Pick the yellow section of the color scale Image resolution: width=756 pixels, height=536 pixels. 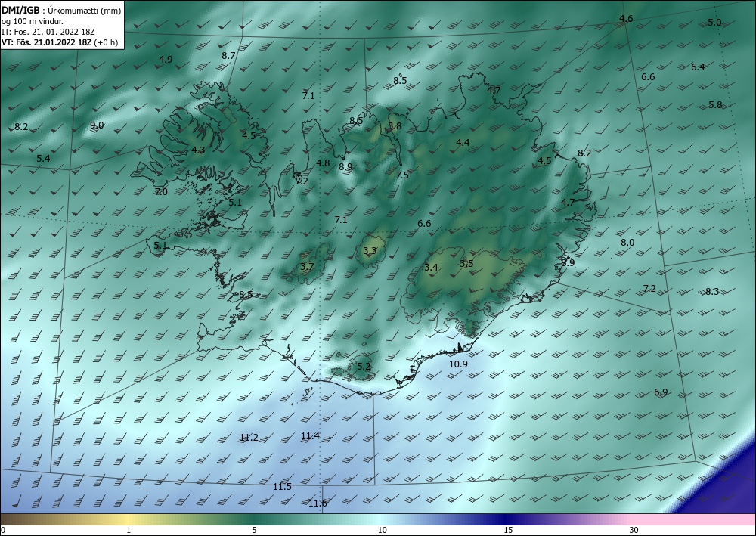coord(126,519)
